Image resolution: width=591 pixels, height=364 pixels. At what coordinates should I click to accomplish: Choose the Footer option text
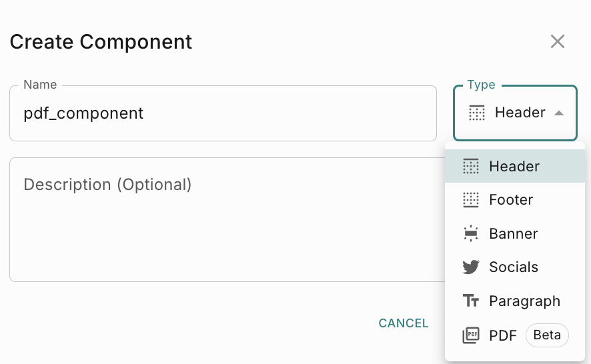pyautogui.click(x=511, y=200)
